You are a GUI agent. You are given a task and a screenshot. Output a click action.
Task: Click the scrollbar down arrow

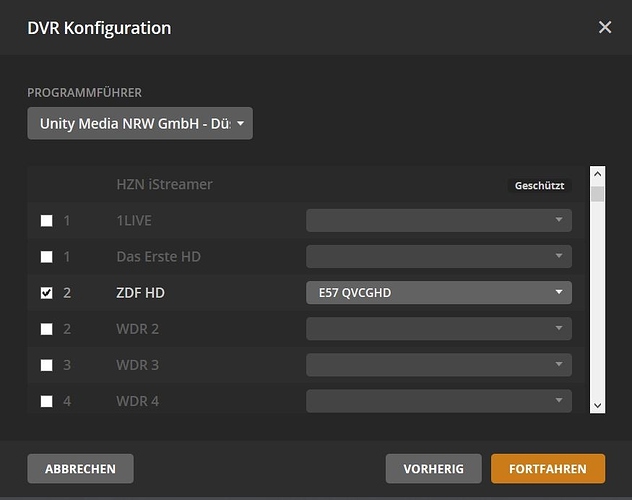[597, 405]
